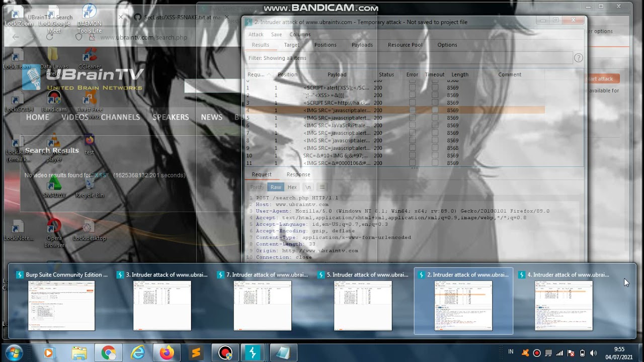This screenshot has height=362, width=644.
Task: Open Windows Media Player from taskbar
Action: point(48,353)
